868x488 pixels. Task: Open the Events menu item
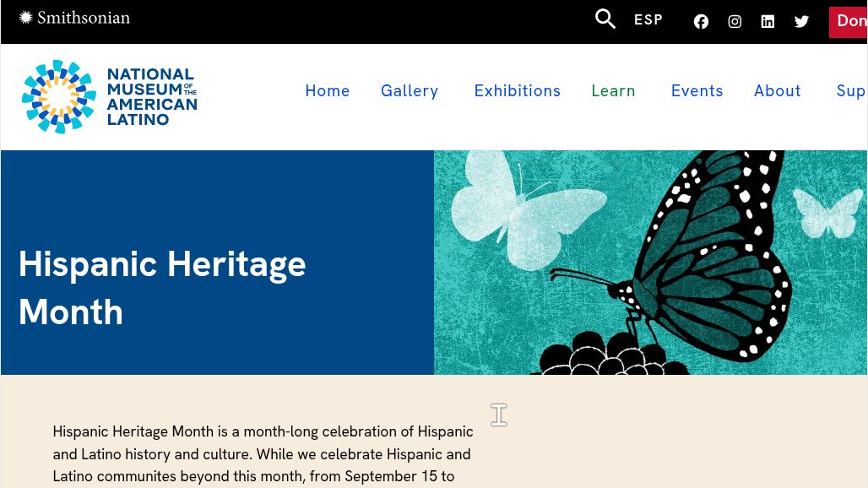pyautogui.click(x=697, y=91)
